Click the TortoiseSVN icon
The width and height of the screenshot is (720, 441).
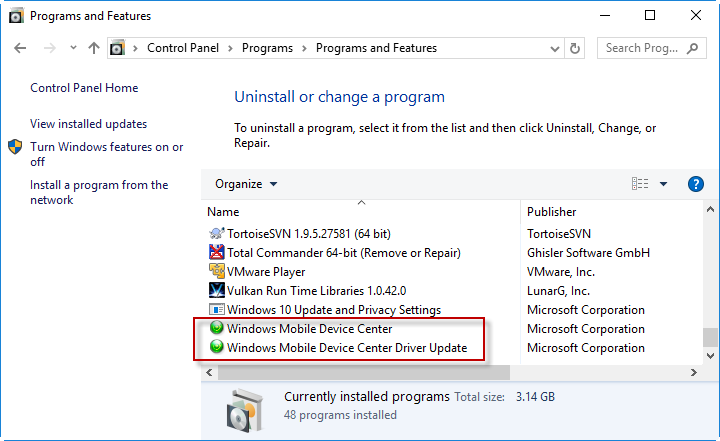click(x=217, y=233)
